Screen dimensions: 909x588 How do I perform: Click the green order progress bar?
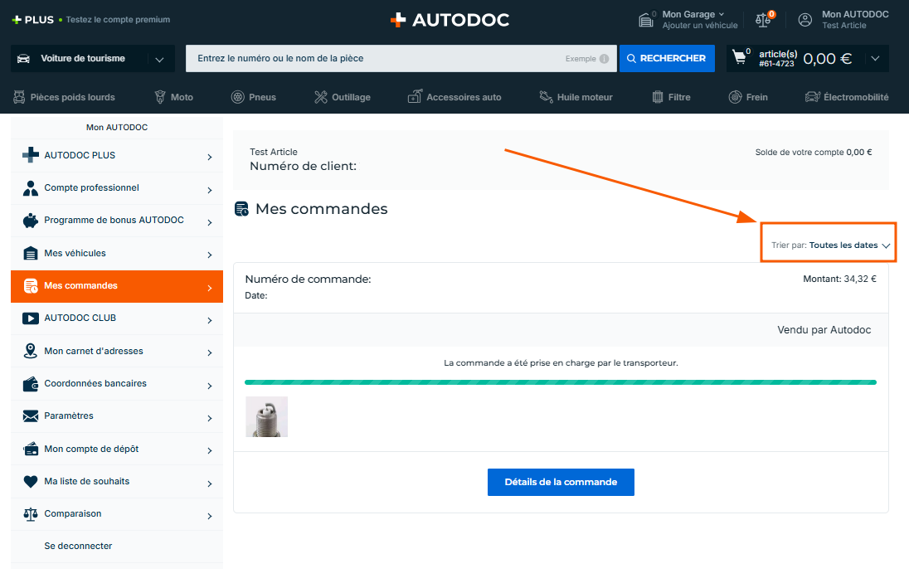pos(560,382)
